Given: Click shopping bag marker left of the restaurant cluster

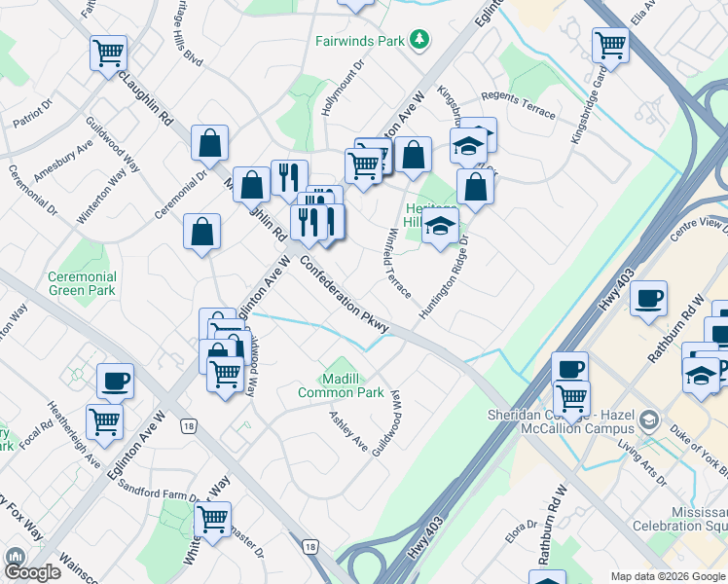Looking at the screenshot, I should [251, 185].
